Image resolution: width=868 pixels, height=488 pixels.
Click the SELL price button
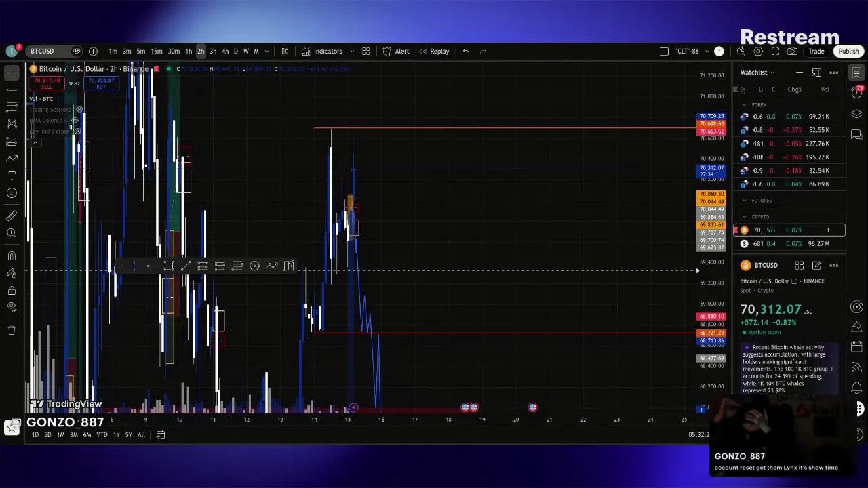(47, 83)
